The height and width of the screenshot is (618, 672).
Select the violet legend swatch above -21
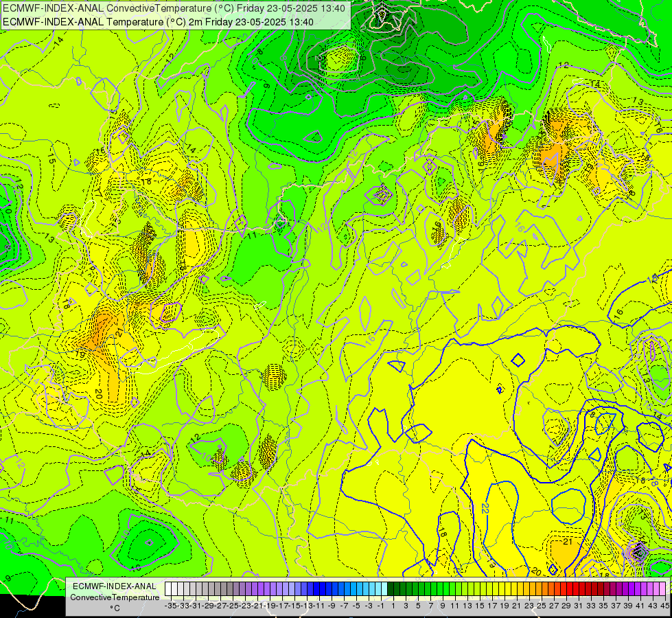(255, 588)
